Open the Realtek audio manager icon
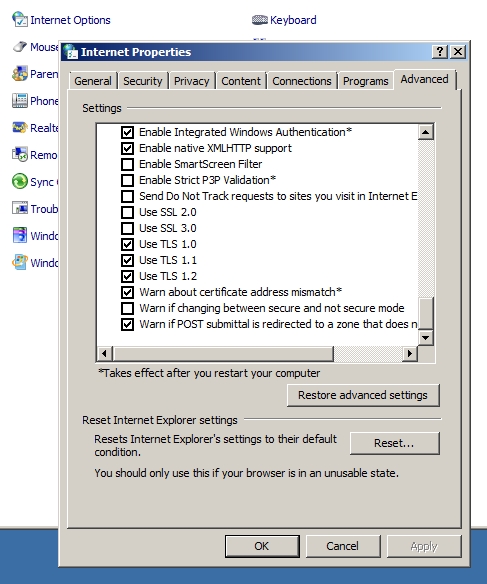Image resolution: width=487 pixels, height=584 pixels. coord(20,127)
